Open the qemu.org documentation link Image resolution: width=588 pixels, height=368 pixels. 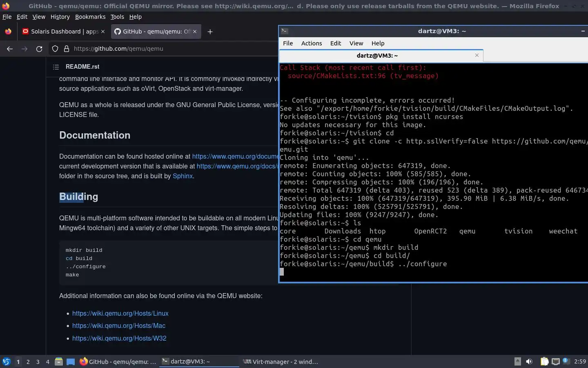235,157
